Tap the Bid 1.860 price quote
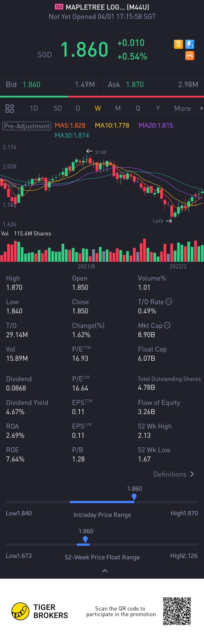 pos(31,84)
